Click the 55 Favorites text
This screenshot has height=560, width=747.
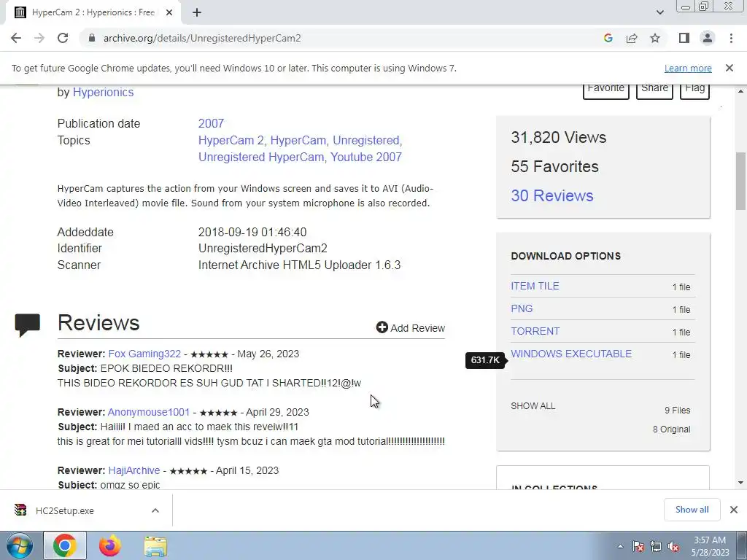(x=554, y=167)
